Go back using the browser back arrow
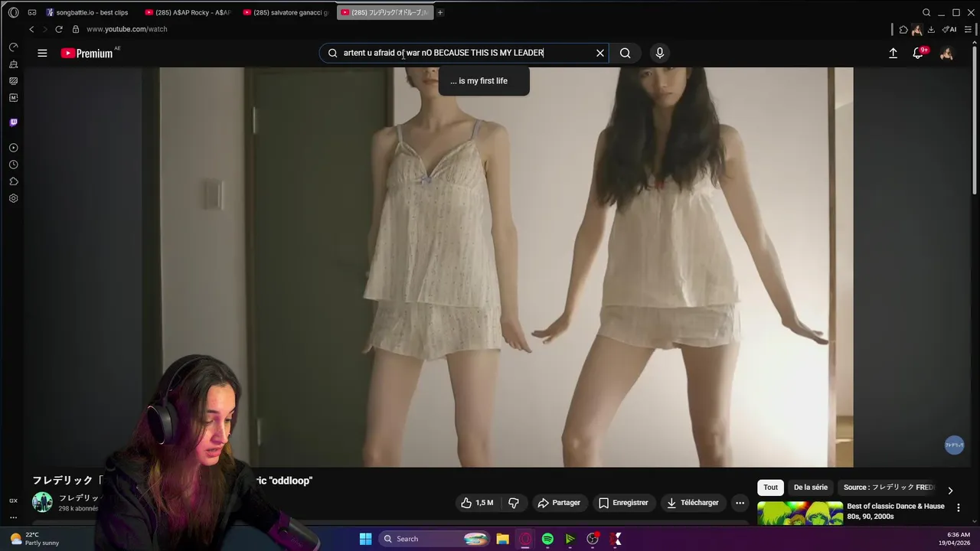980x551 pixels. (x=31, y=29)
